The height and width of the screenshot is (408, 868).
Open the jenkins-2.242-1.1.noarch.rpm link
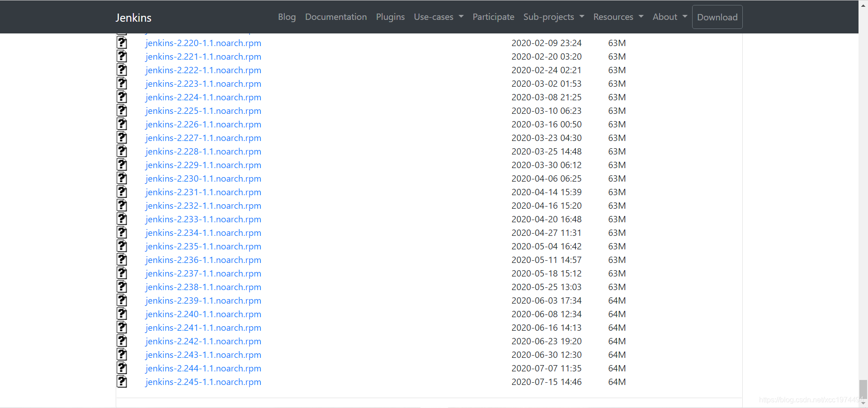pyautogui.click(x=203, y=341)
